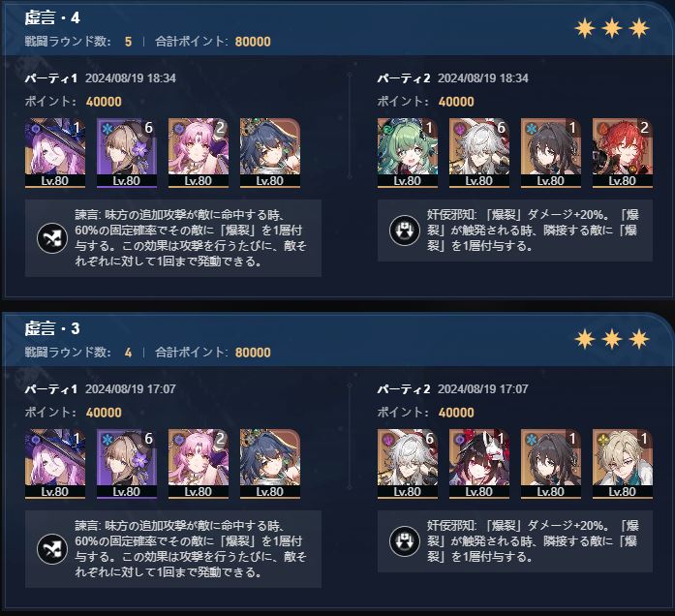Click the 諫言 buff icon in 虚言・4
Image resolution: width=675 pixels, height=616 pixels.
52,238
